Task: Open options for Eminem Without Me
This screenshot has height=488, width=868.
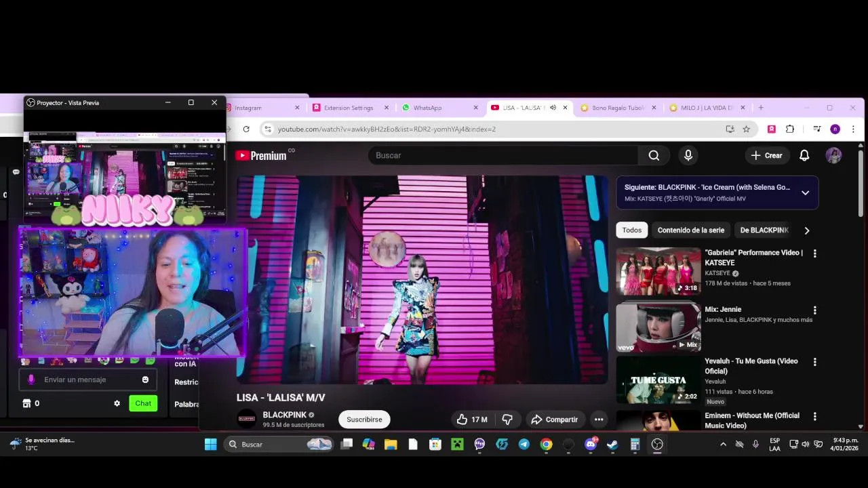Action: [x=814, y=416]
